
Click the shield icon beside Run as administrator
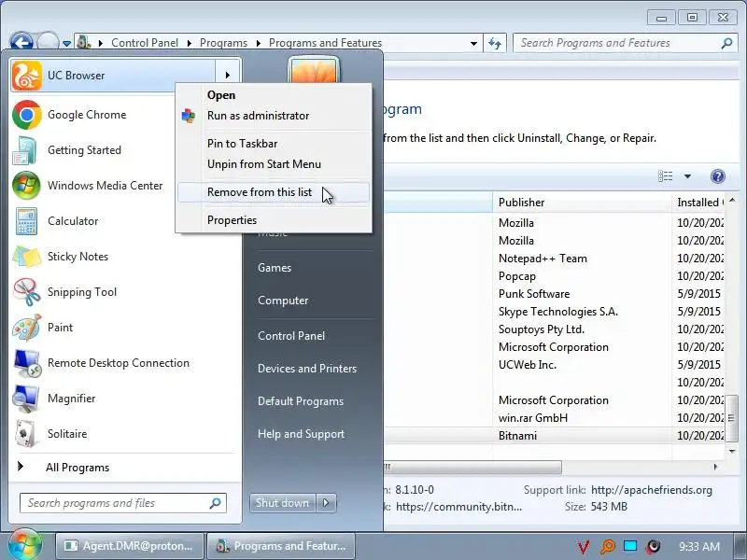[189, 116]
